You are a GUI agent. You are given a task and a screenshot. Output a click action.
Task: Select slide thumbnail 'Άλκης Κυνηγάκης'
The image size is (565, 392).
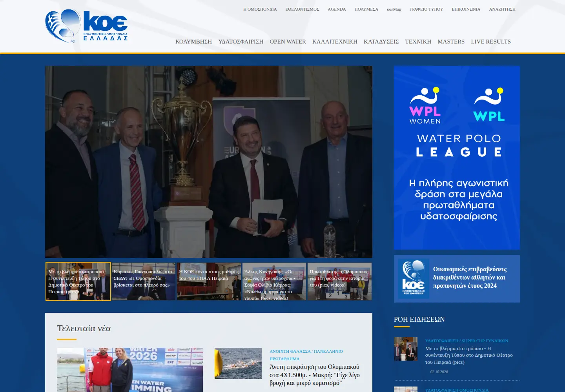274,281
